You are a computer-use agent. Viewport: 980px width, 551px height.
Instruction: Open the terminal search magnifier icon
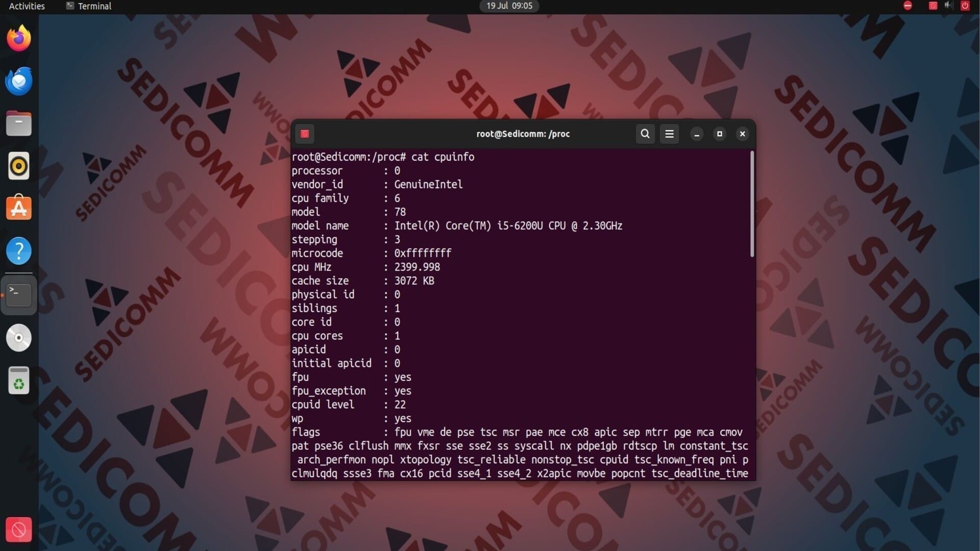tap(645, 134)
